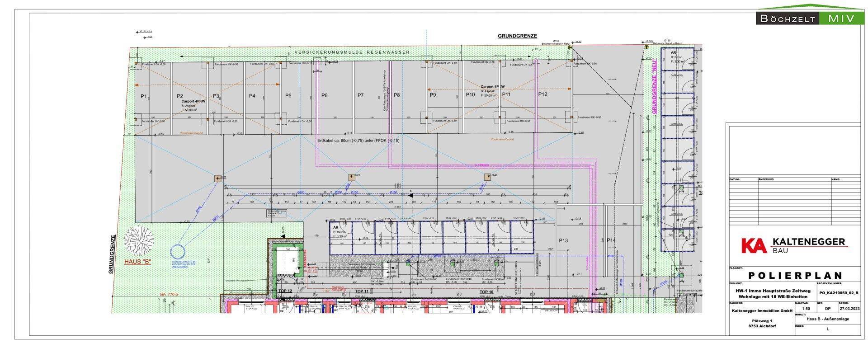Select parking space P1

tap(144, 96)
